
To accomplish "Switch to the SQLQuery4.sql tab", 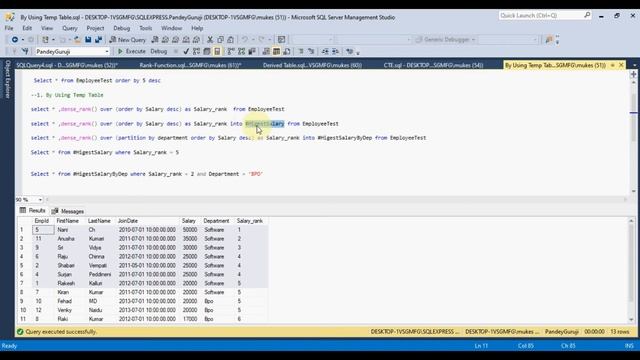I will click(67, 65).
